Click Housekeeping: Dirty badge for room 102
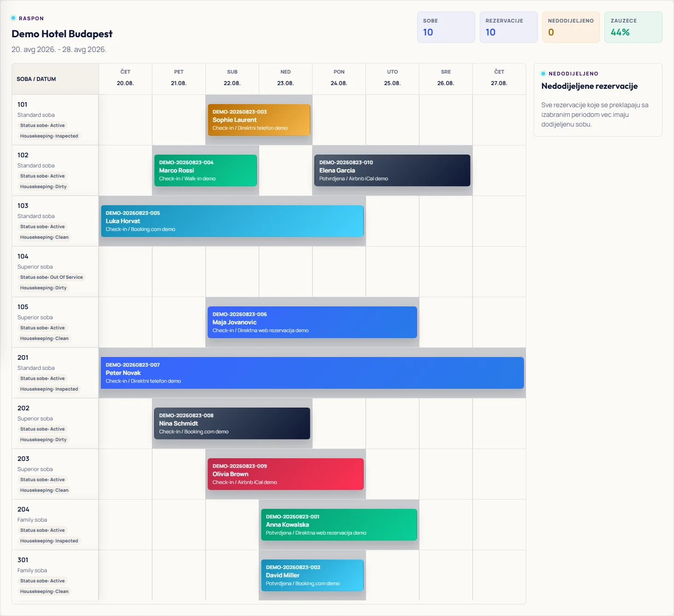This screenshot has width=674, height=616. 43,187
